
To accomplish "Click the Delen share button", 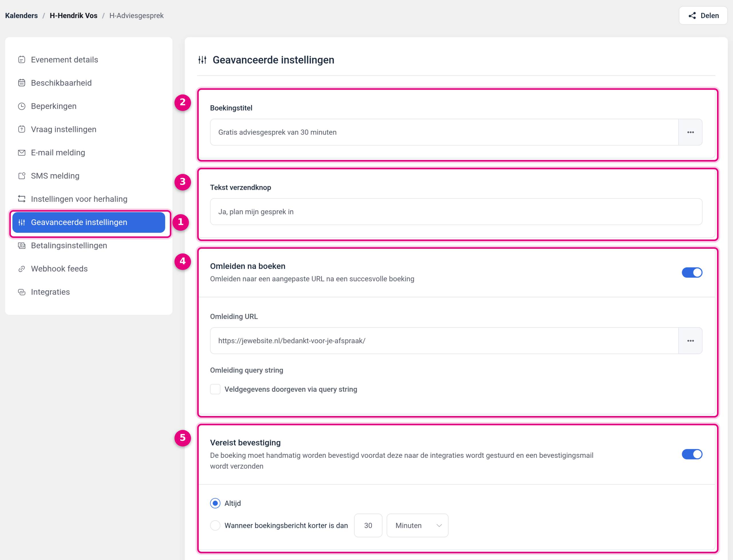I will [703, 16].
